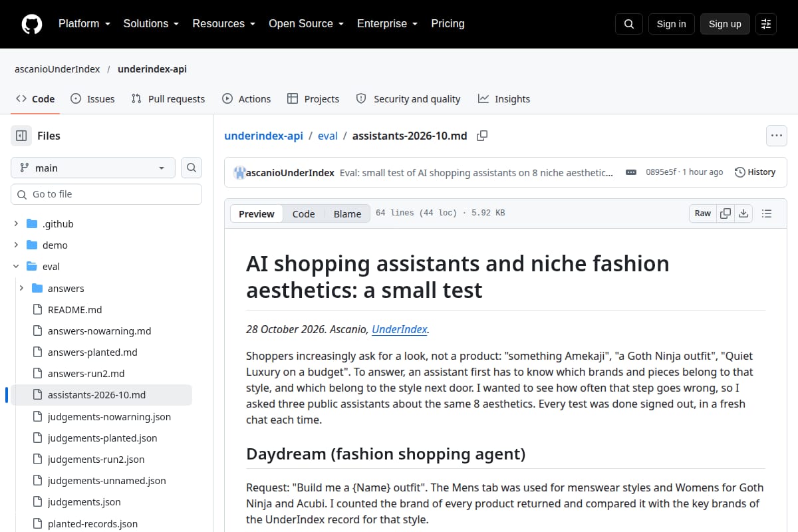Viewport: 798px width, 532px height.
Task: Select Blame file view
Action: pyautogui.click(x=347, y=213)
